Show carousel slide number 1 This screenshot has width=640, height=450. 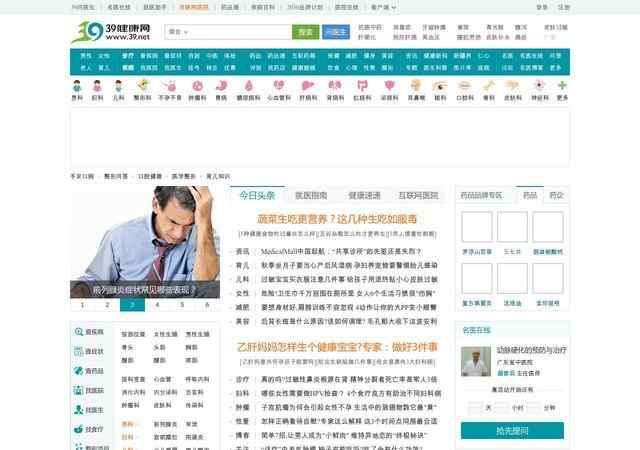tap(82, 305)
